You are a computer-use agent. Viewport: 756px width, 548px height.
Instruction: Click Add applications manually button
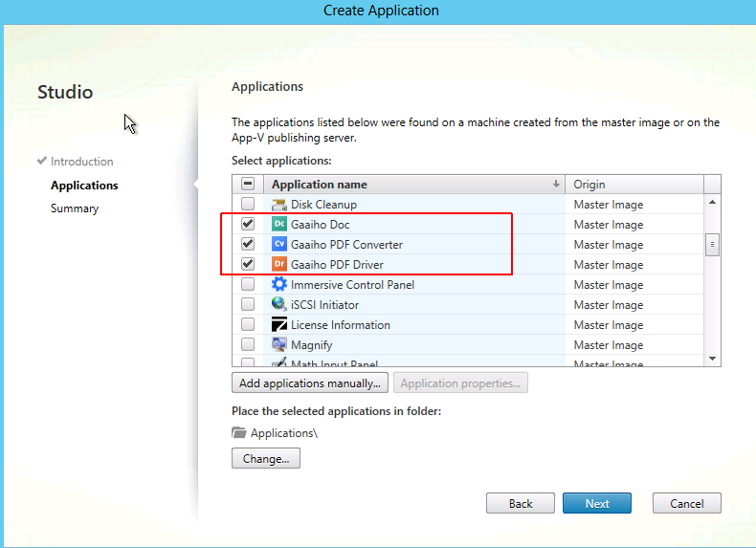310,384
